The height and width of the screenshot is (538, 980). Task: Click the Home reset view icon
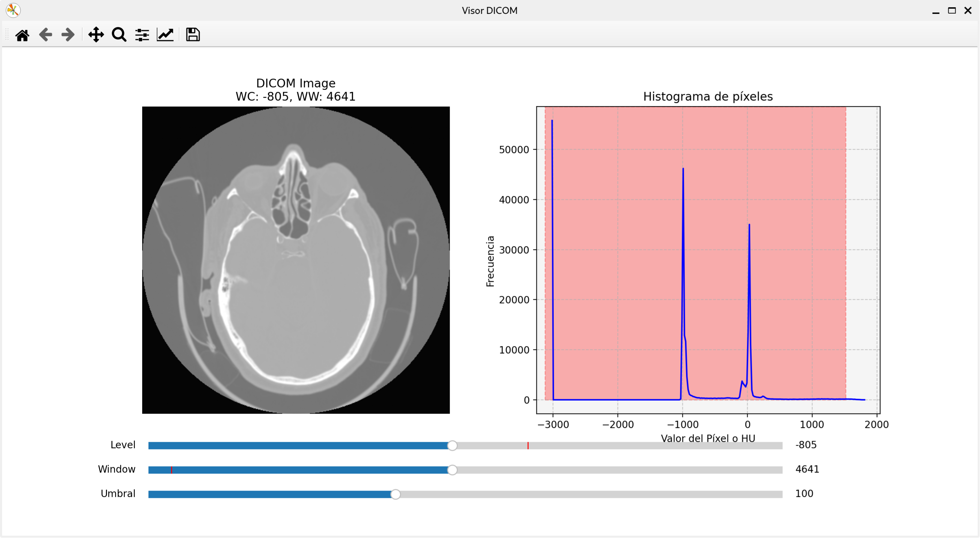pos(22,35)
